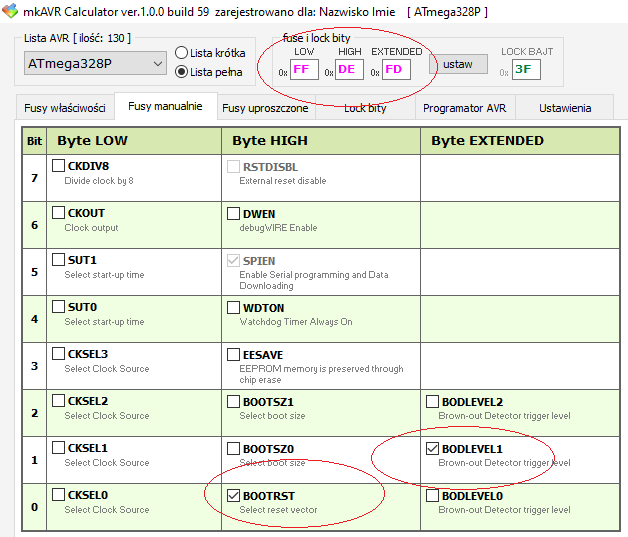This screenshot has height=537, width=628.
Task: Click the LOCK BAJT value field
Action: point(526,69)
